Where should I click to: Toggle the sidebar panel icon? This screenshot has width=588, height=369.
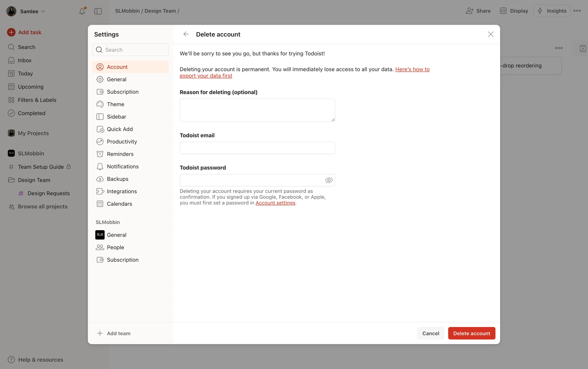pyautogui.click(x=98, y=11)
